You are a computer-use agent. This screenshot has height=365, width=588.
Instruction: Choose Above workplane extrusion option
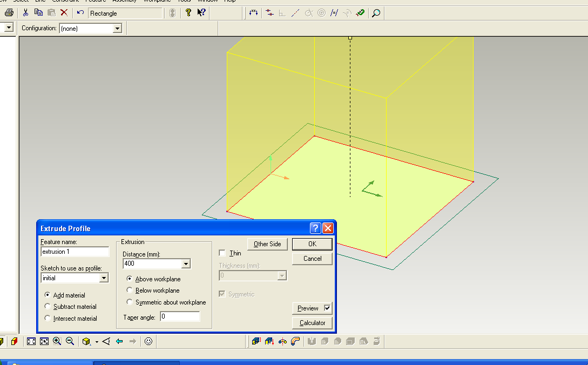coord(130,279)
